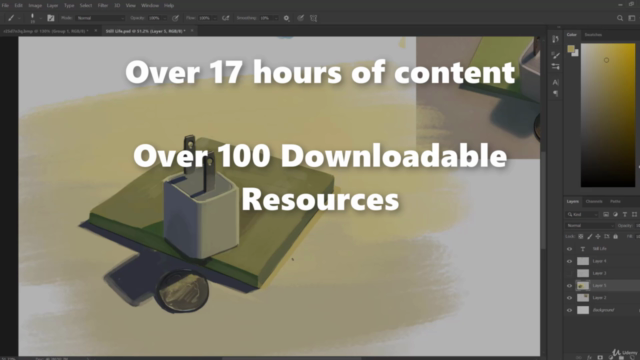The image size is (640, 360).
Task: Lock layer position icon
Action: tap(598, 236)
